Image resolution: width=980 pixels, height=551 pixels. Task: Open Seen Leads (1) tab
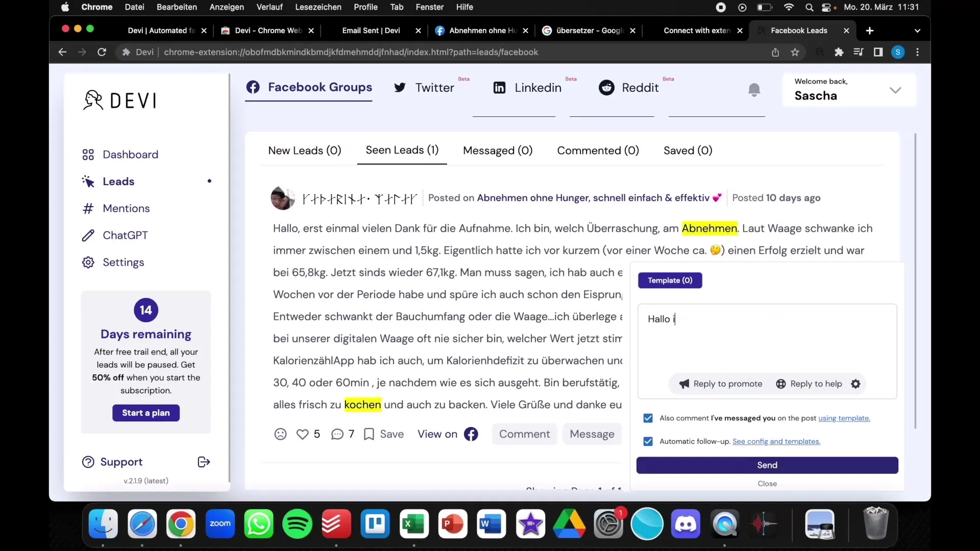pyautogui.click(x=402, y=150)
